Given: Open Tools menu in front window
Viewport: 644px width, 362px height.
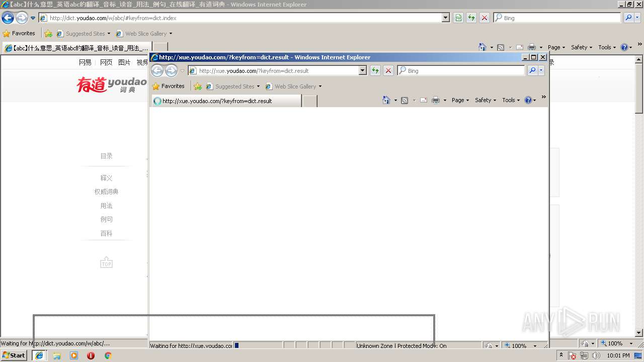Looking at the screenshot, I should (x=511, y=100).
